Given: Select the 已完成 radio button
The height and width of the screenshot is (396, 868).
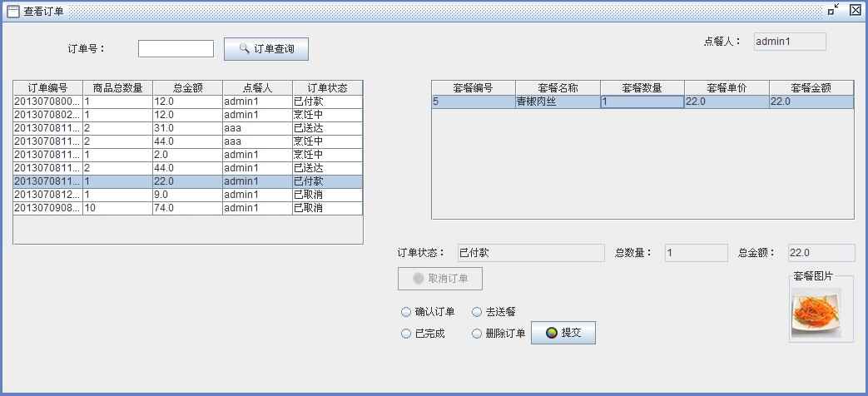Looking at the screenshot, I should click(423, 334).
